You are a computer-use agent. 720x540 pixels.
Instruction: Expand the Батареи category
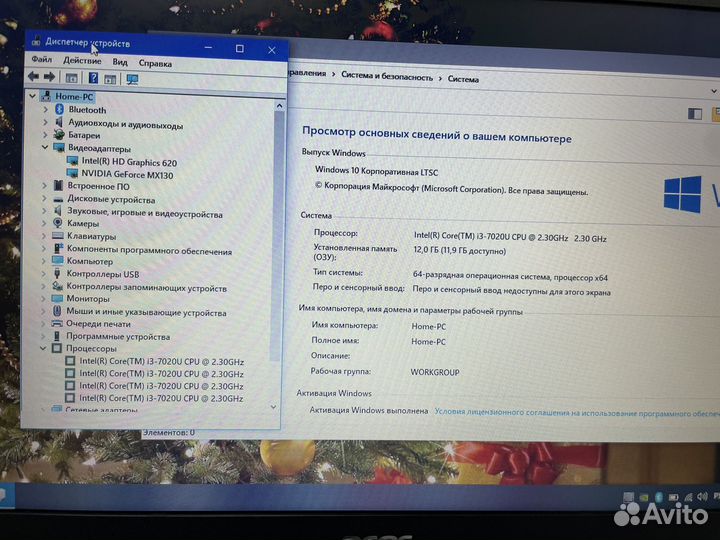(x=45, y=135)
